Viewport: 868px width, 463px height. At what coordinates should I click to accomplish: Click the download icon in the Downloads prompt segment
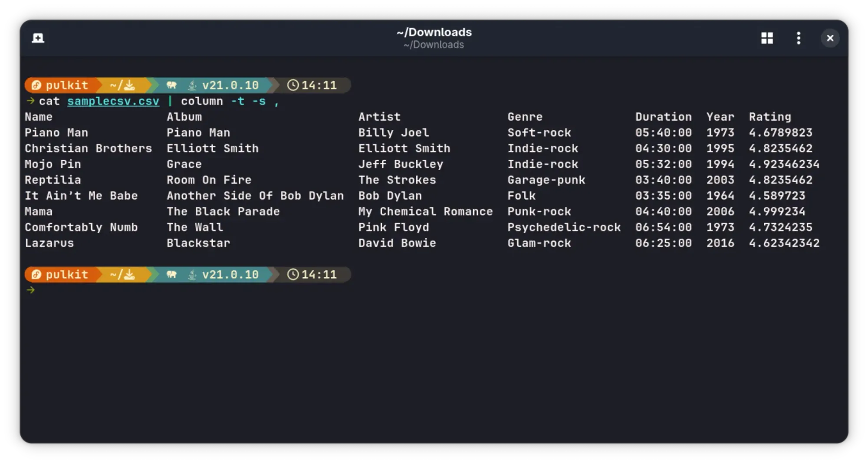(130, 85)
